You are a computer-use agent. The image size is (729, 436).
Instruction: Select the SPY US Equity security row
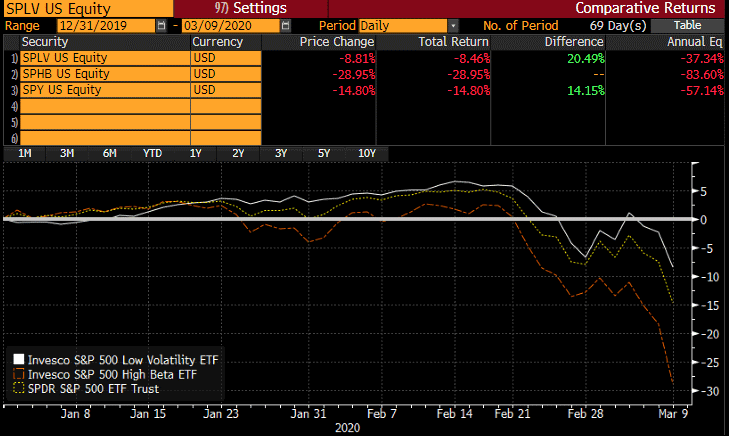tap(105, 90)
